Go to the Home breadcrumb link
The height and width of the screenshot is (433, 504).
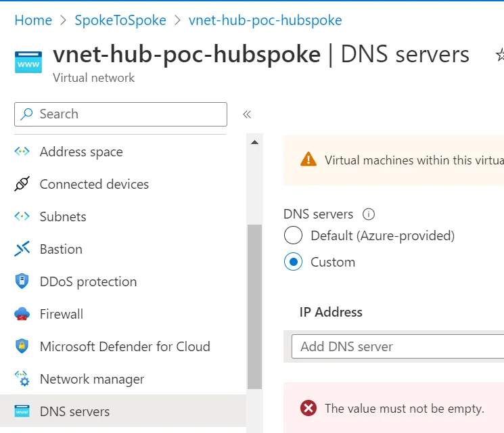click(x=33, y=20)
